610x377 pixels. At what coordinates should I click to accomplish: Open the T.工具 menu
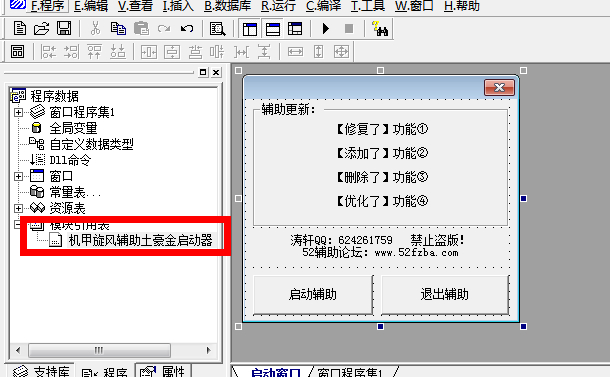(x=368, y=5)
